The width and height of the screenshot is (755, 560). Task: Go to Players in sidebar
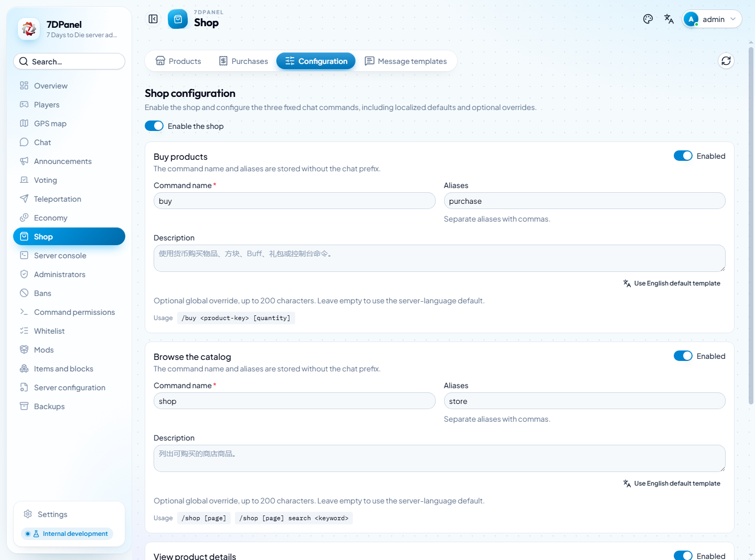69,105
